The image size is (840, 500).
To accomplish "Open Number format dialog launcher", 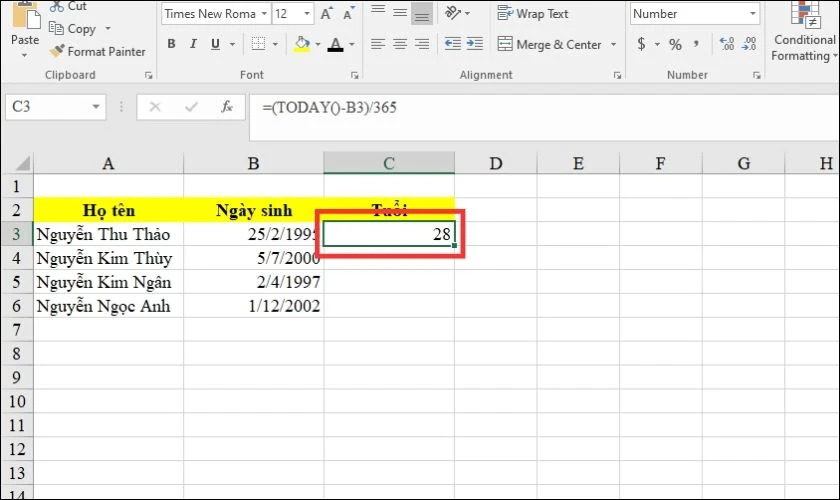I will [756, 76].
